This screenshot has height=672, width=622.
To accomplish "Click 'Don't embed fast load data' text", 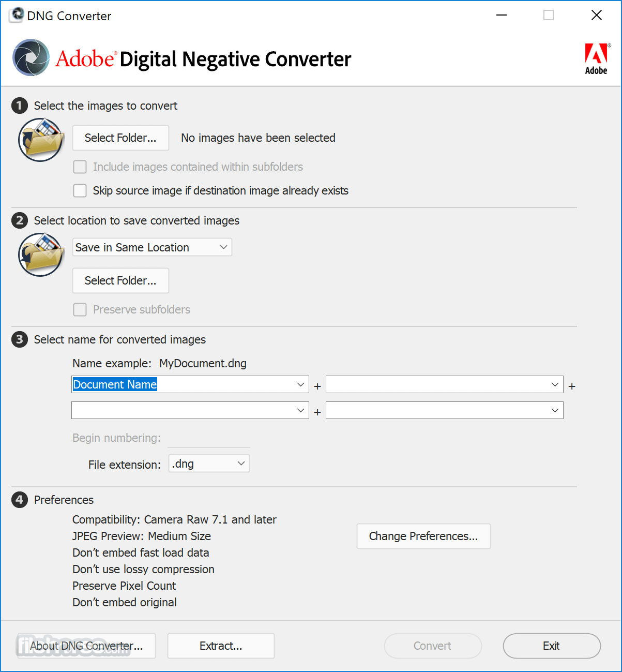I will [141, 552].
